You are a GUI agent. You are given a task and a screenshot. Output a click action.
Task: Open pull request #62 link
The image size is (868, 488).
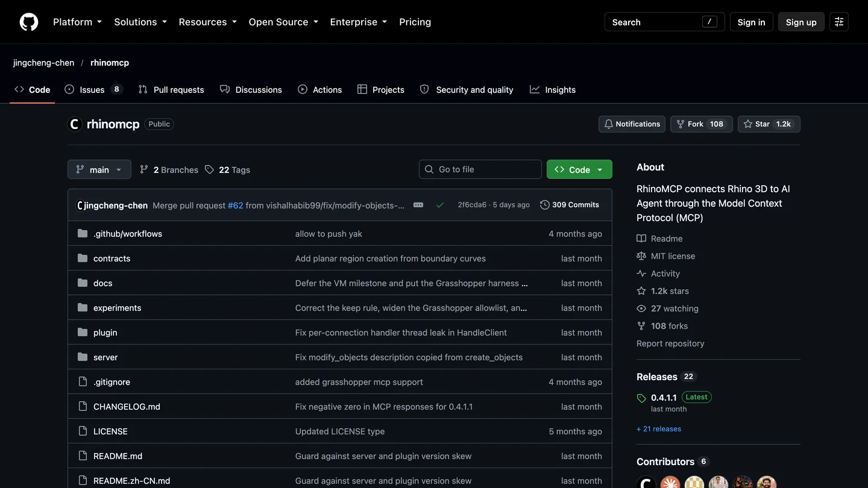pyautogui.click(x=236, y=205)
